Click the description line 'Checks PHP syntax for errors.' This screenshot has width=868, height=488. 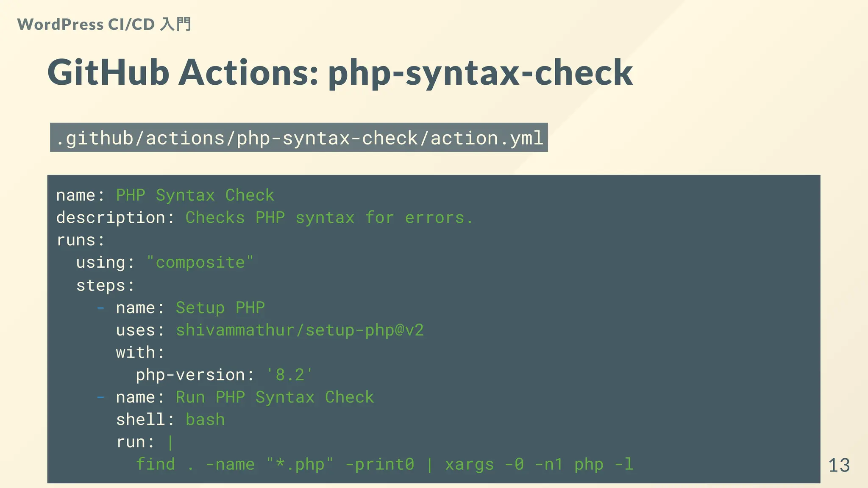(329, 218)
